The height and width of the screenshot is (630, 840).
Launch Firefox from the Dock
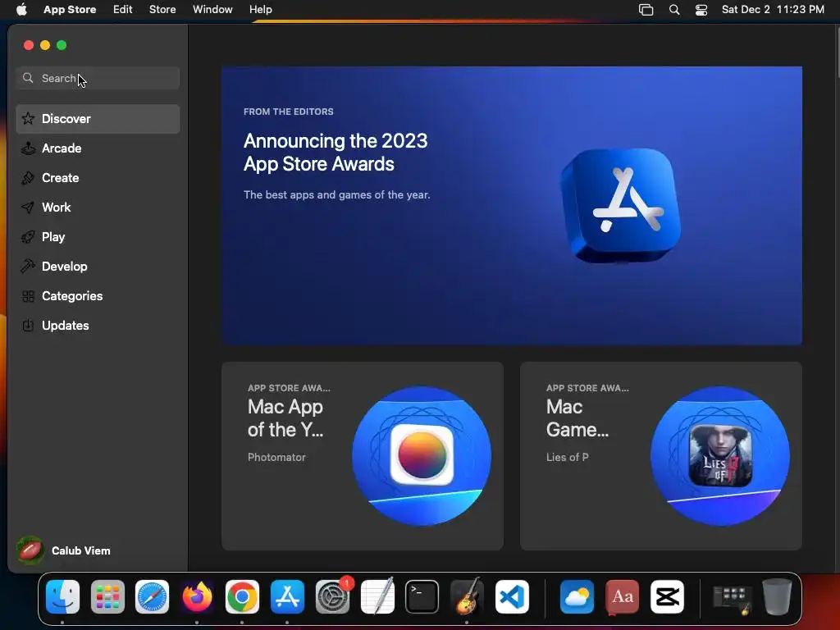coord(197,597)
